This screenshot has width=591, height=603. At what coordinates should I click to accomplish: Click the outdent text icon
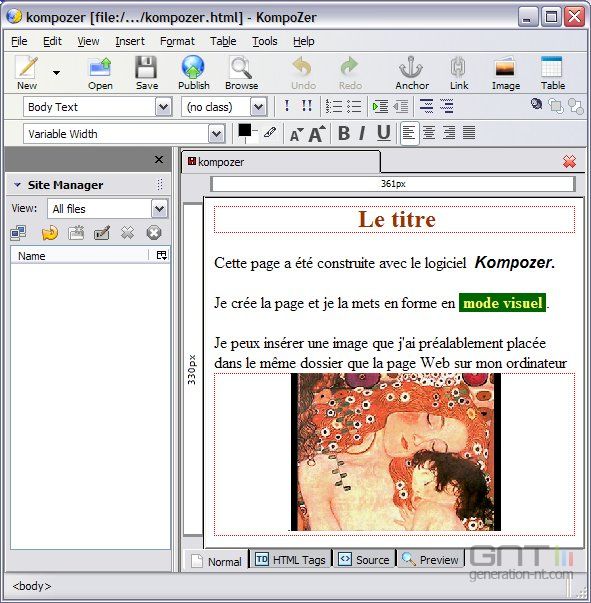pos(400,106)
